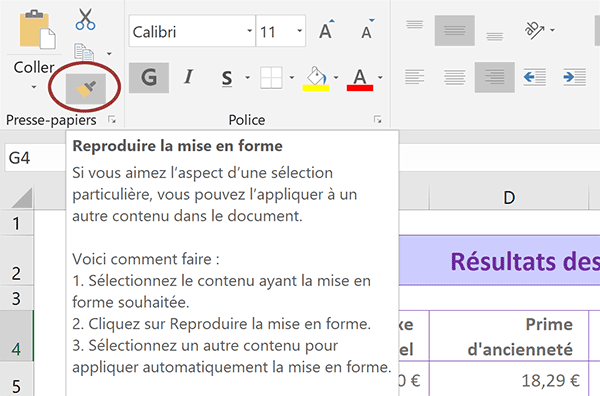
Task: Select row 3 header
Action: [x=16, y=298]
